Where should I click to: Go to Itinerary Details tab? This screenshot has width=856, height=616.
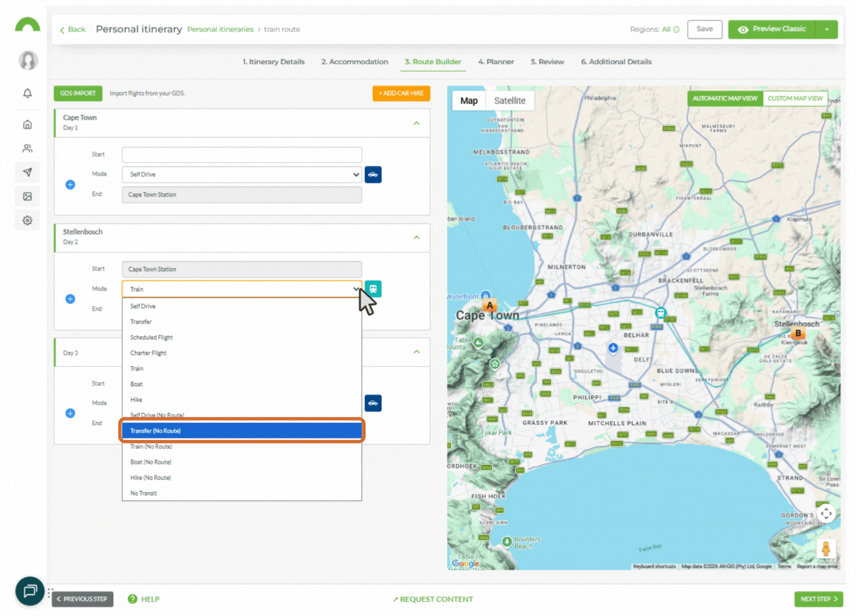(274, 62)
